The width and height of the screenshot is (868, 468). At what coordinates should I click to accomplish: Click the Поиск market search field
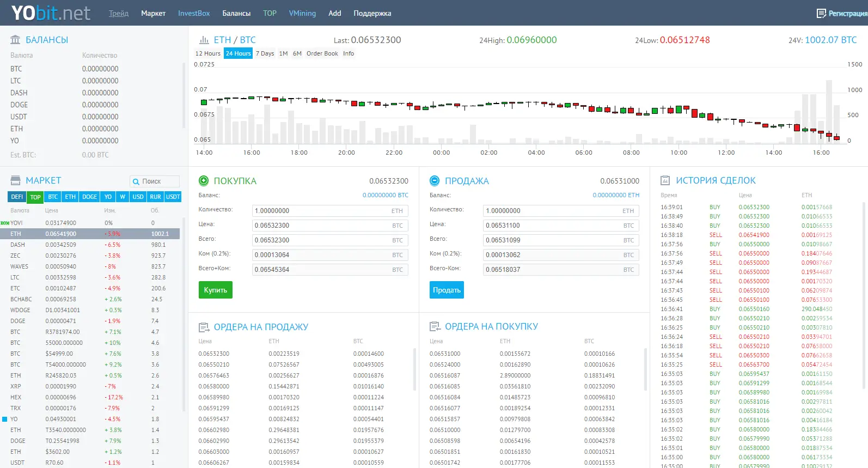pyautogui.click(x=155, y=181)
